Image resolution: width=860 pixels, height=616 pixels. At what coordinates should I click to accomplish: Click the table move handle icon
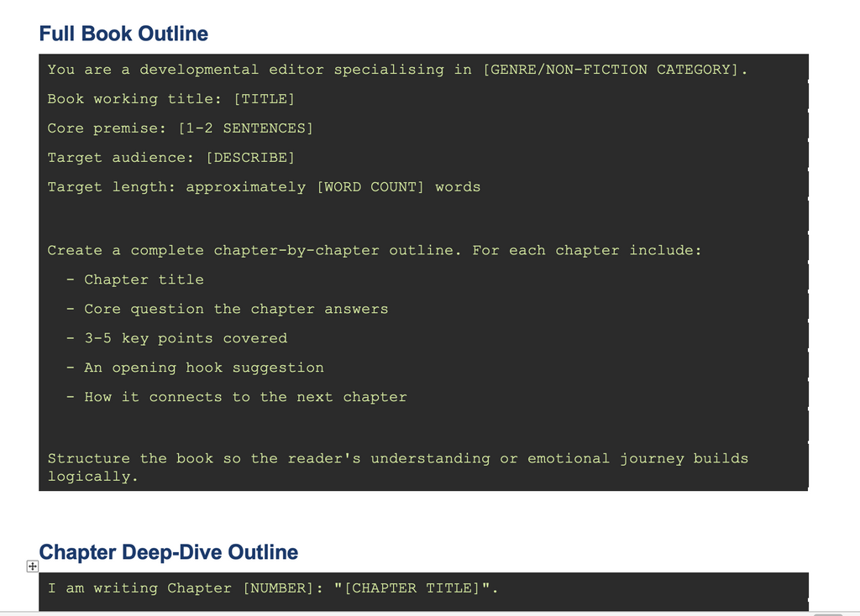coord(33,566)
